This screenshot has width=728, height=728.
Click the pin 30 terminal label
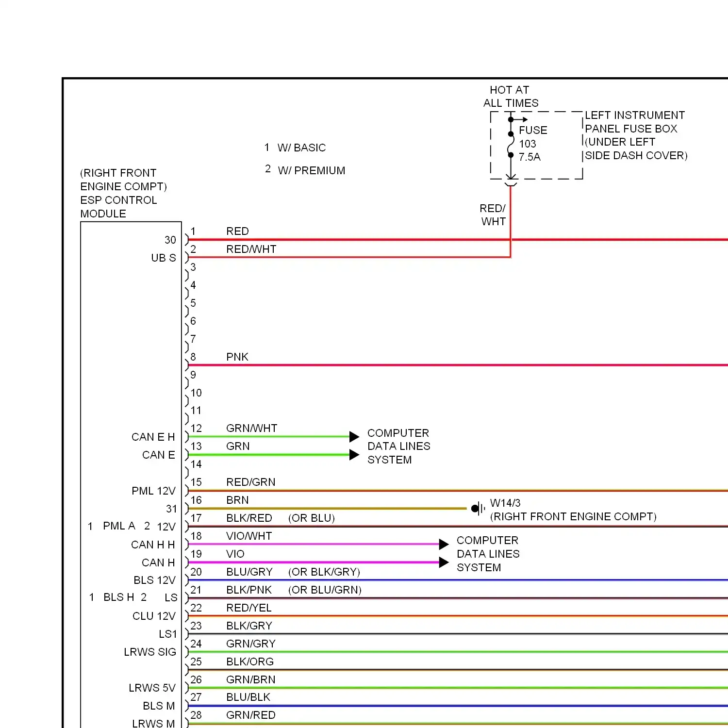click(x=170, y=240)
